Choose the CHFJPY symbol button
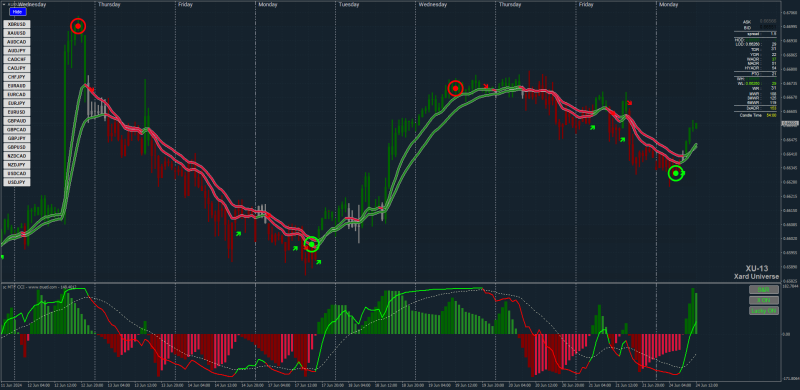Screen dimensions: 800x390 coord(17,77)
